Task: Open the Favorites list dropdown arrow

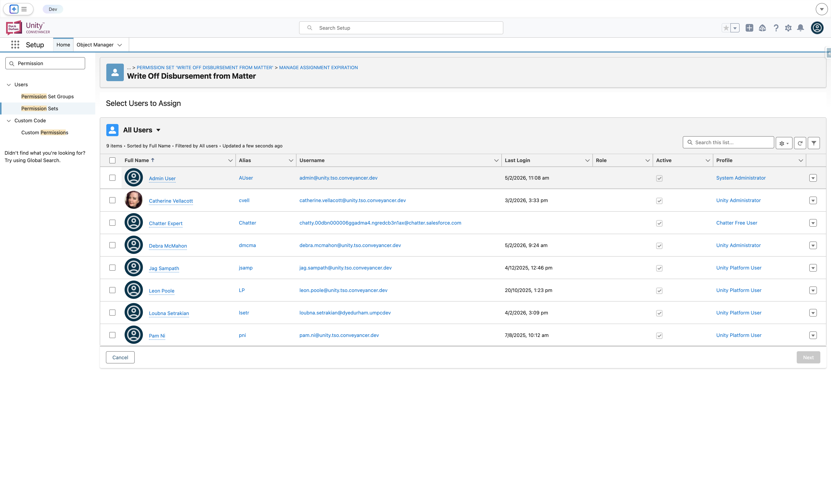Action: pyautogui.click(x=735, y=28)
